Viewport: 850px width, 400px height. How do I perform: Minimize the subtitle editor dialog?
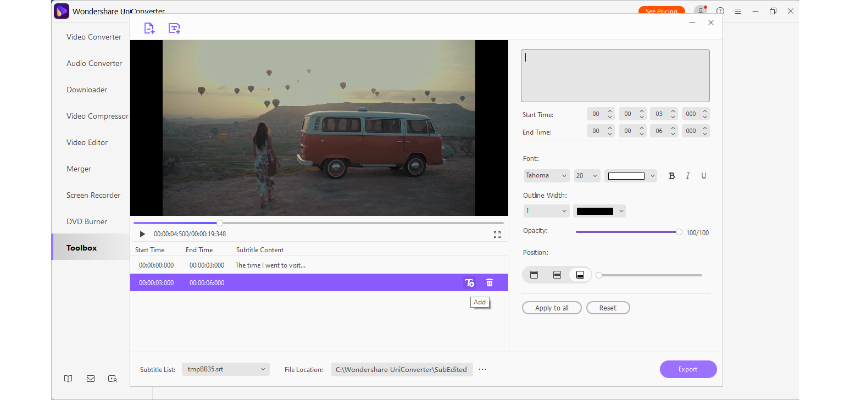tap(692, 23)
